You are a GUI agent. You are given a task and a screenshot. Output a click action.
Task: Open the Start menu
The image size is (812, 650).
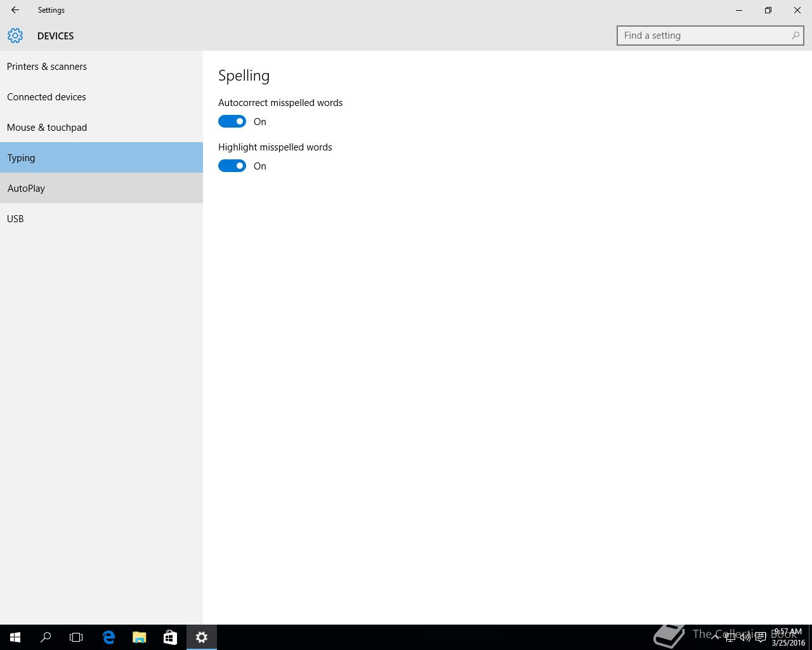(x=15, y=637)
